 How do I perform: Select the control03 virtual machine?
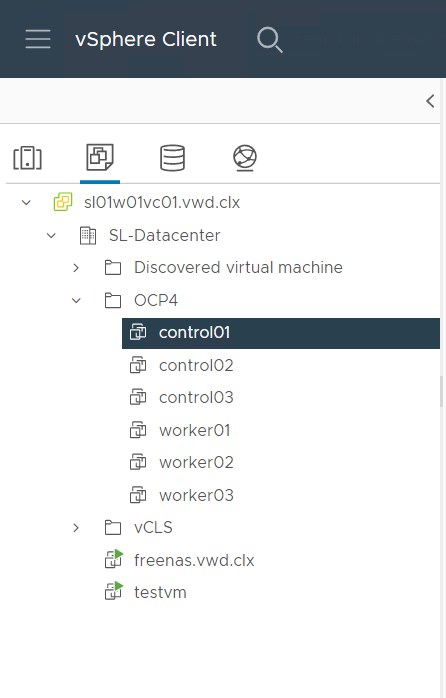tap(196, 398)
